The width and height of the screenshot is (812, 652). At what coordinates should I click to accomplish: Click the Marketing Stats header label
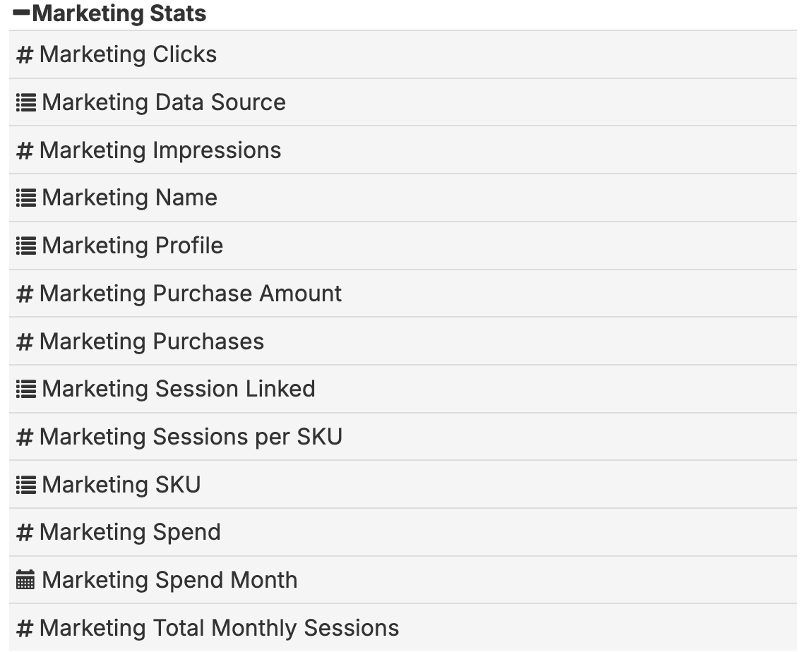pos(119,13)
